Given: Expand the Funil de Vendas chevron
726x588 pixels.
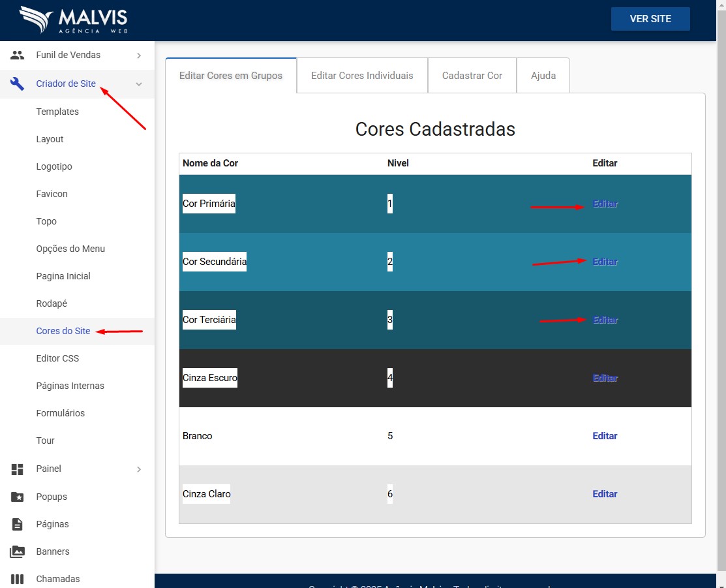Looking at the screenshot, I should (x=139, y=56).
